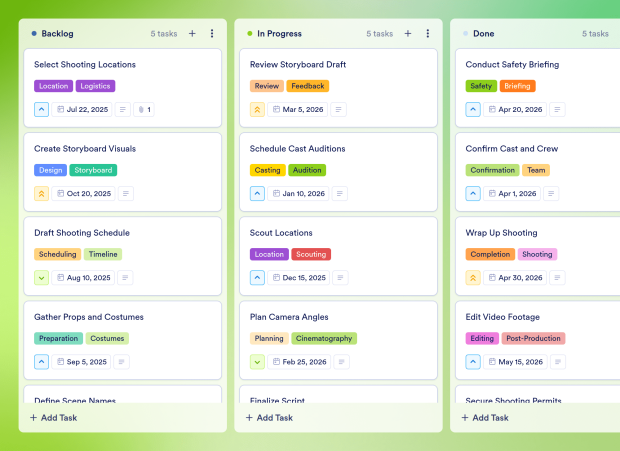
Task: Change high priority icon on Create Storyboard Visuals
Action: 42,194
